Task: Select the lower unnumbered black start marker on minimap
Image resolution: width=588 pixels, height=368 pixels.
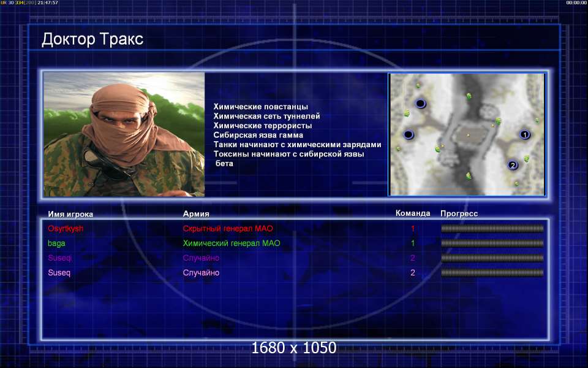Action: click(x=409, y=134)
